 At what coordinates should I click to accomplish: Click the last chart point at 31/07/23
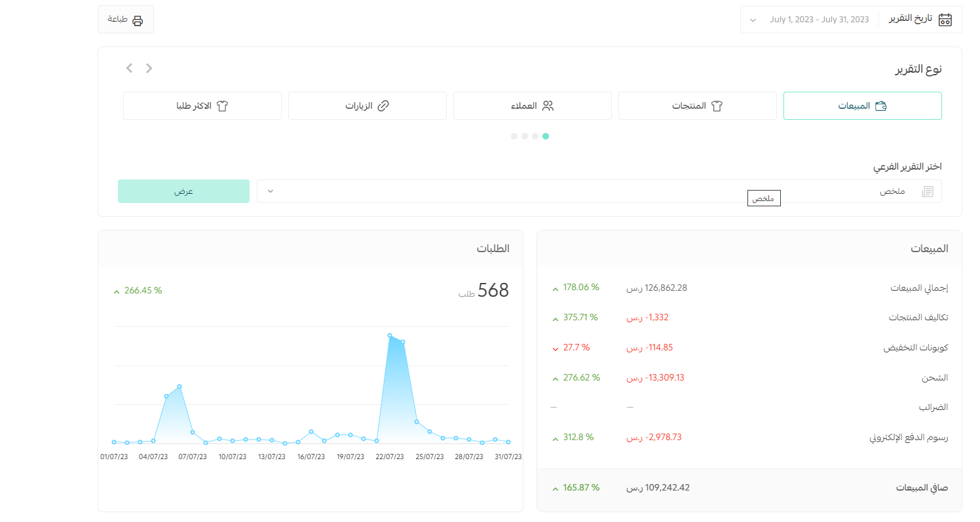pyautogui.click(x=508, y=442)
